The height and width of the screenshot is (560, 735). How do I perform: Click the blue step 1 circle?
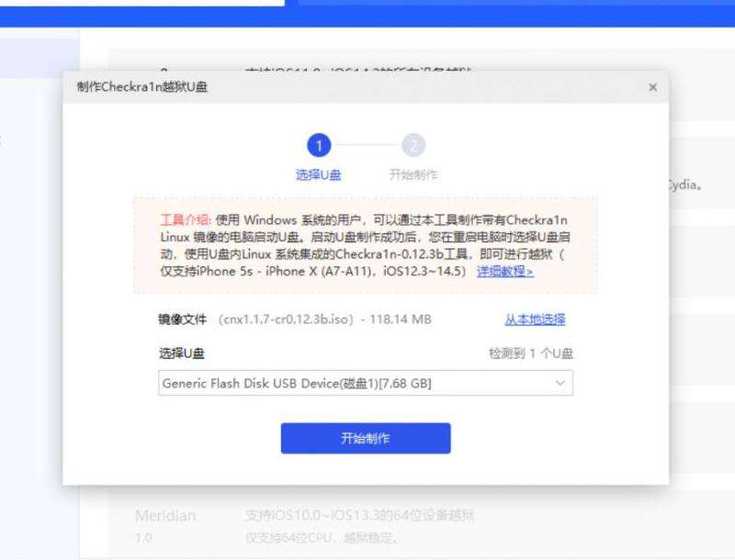click(x=319, y=145)
